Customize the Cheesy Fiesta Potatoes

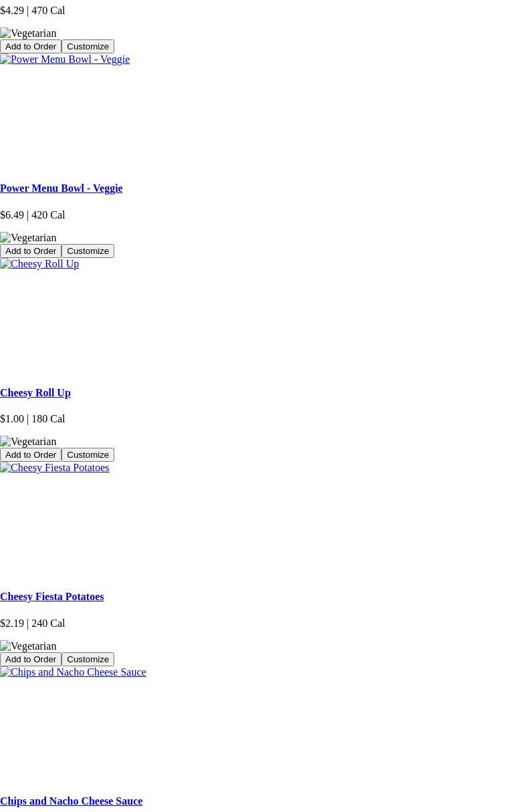[88, 660]
